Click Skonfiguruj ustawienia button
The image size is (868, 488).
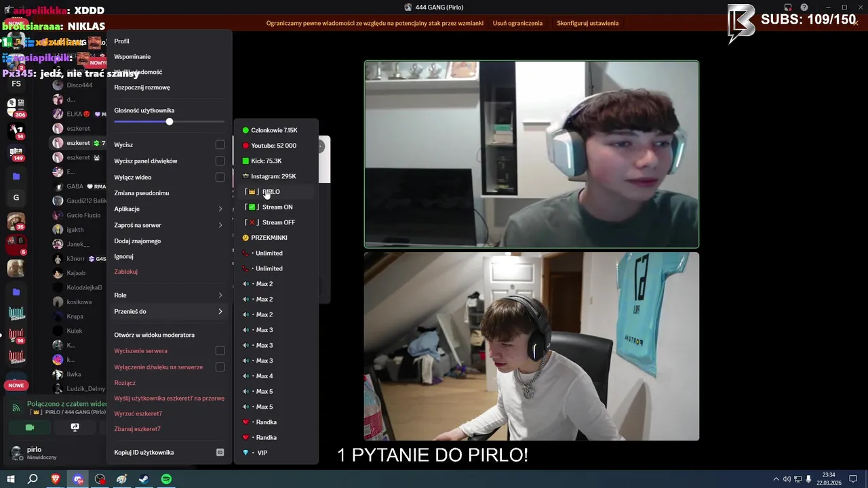click(x=588, y=23)
